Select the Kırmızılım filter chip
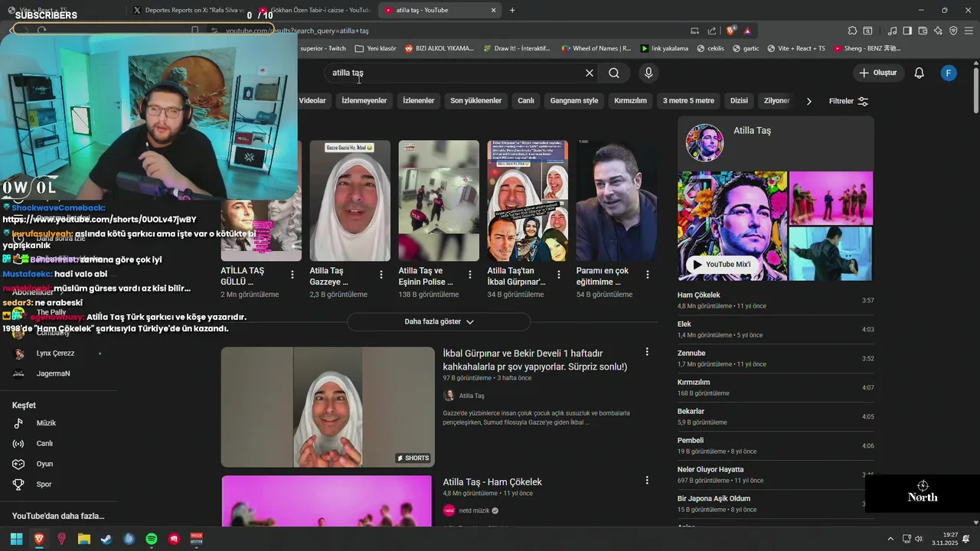 click(630, 100)
